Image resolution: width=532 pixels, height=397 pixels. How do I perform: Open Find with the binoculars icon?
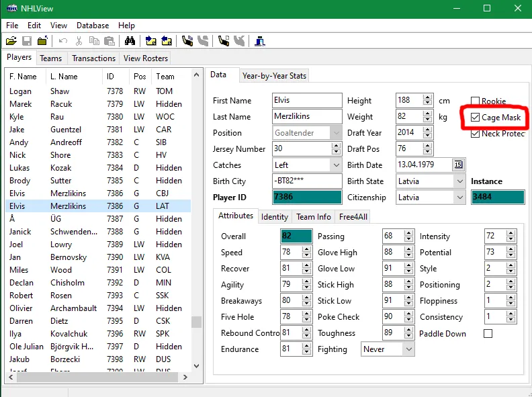click(x=130, y=41)
